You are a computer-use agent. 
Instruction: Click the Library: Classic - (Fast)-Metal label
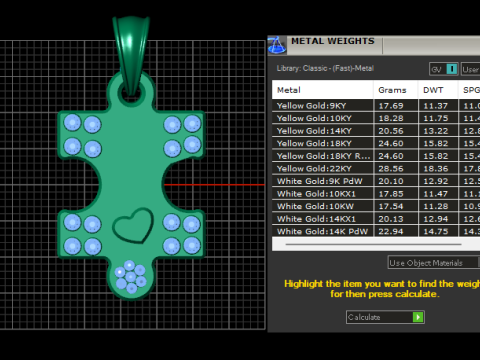click(325, 68)
